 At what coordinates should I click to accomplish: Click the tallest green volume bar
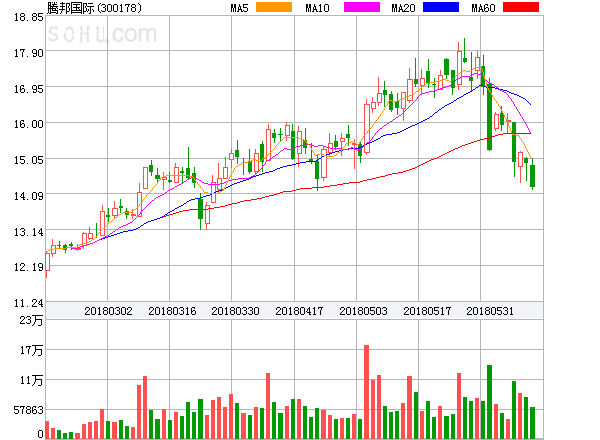tap(489, 402)
